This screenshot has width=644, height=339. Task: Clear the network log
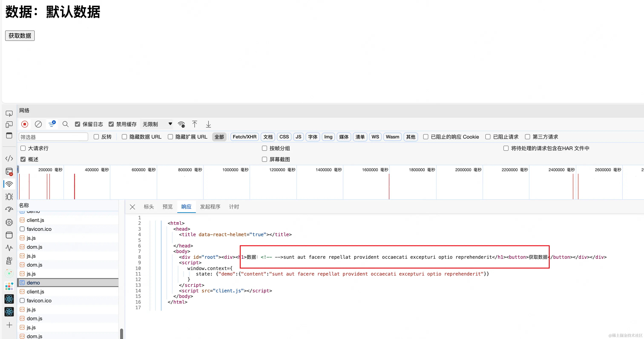coord(38,124)
